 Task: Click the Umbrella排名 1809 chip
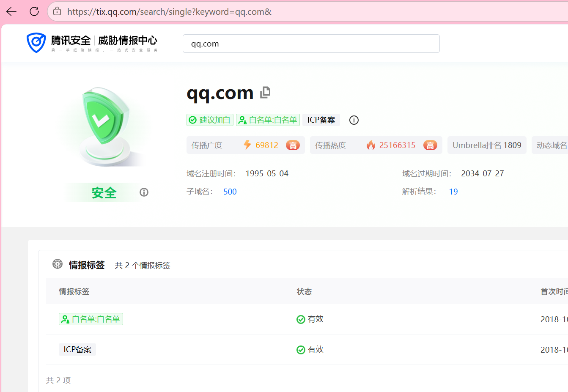tap(487, 145)
